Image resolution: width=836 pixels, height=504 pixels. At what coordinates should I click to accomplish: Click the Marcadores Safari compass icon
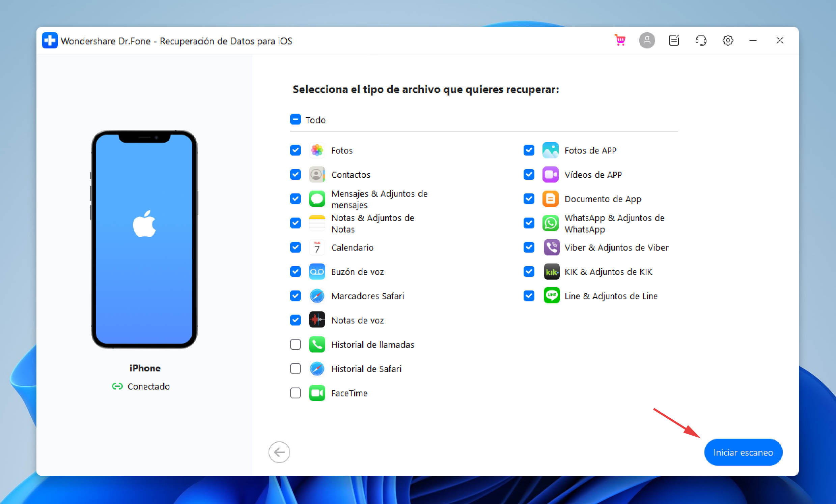317,296
